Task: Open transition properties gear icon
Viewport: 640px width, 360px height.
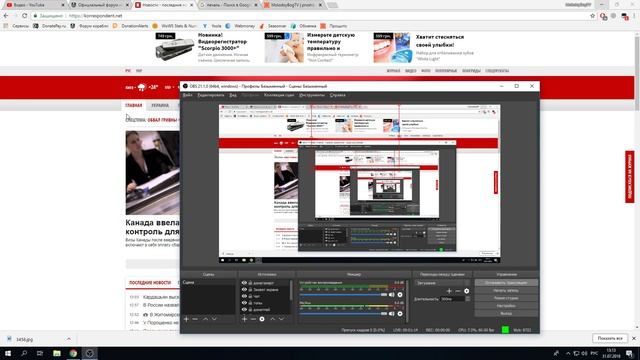Action: pos(467,291)
